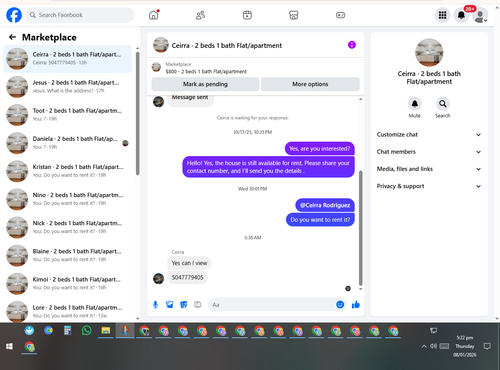Screen dimensions: 500x370
Task: Click Mark as pending button
Action: click(205, 84)
